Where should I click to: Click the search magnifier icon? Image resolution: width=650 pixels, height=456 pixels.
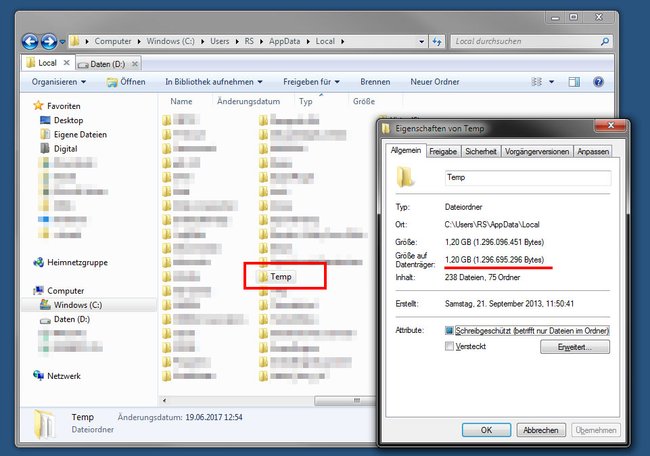point(605,41)
